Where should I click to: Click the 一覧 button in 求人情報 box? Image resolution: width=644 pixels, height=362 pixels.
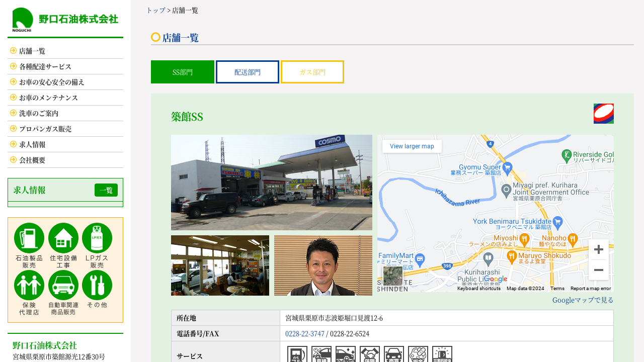click(106, 190)
